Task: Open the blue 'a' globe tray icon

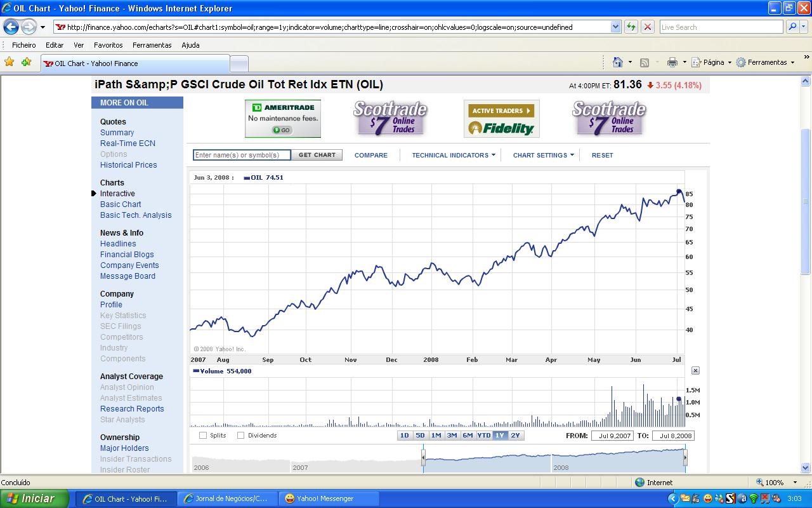Action: pos(742,498)
